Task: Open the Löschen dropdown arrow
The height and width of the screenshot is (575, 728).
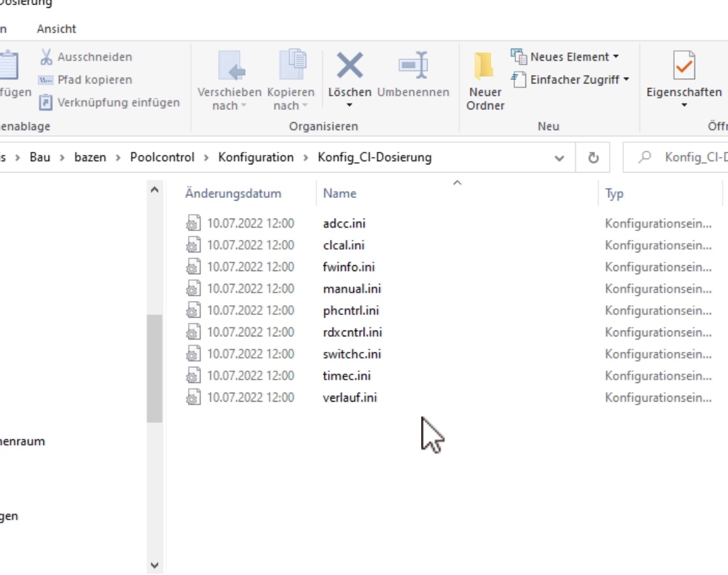Action: 349,105
